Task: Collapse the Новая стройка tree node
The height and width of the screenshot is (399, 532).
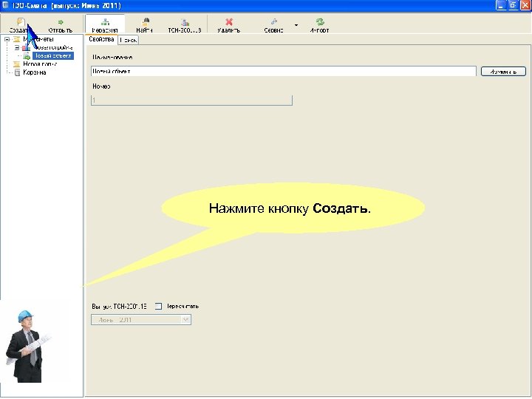Action: pos(17,47)
